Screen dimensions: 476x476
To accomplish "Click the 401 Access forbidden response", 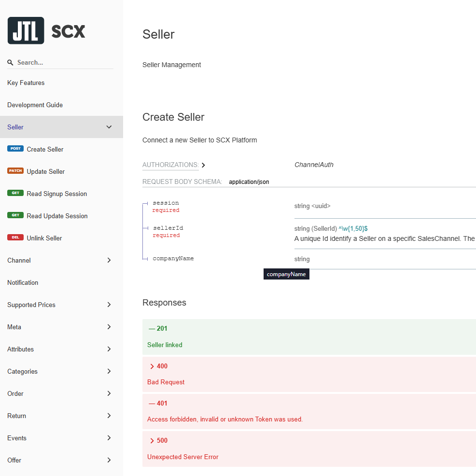I will pyautogui.click(x=309, y=411).
